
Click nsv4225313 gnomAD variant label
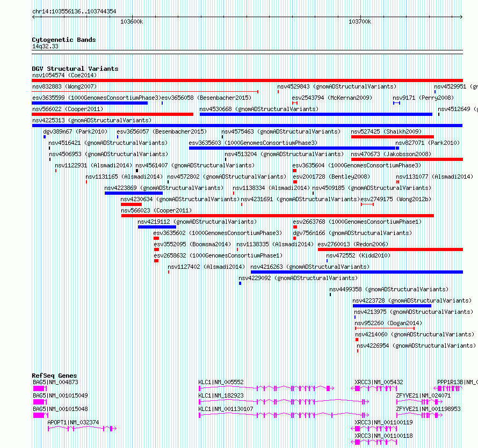pos(92,120)
